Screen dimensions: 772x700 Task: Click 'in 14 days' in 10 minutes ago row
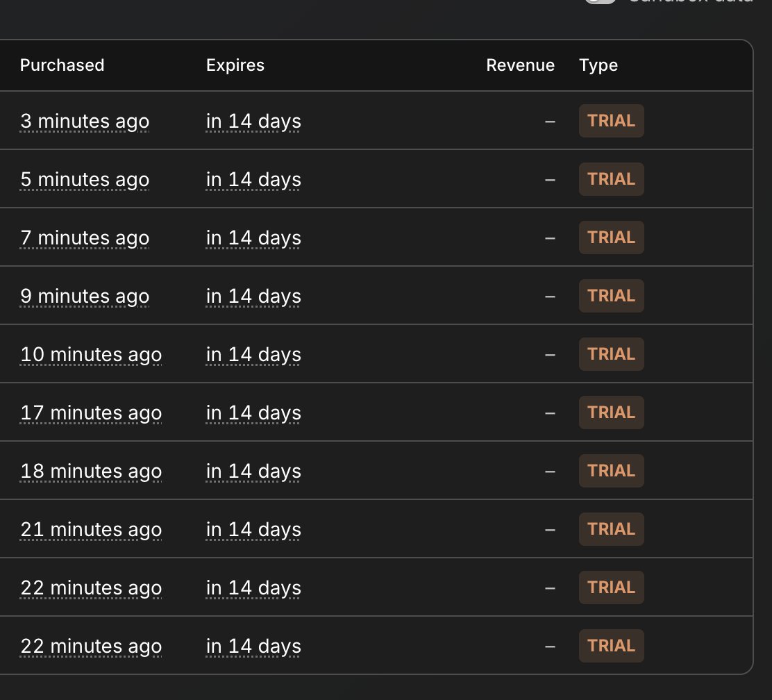[253, 354]
